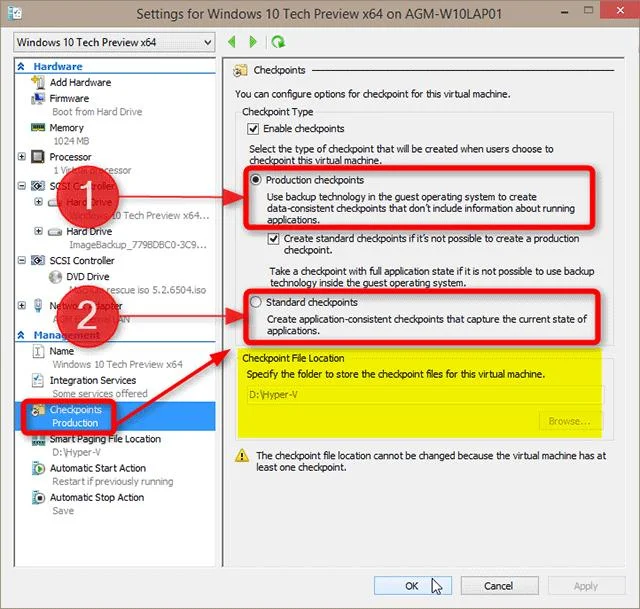Click the Browse... button
Screen dimensions: 640x609
(x=569, y=421)
